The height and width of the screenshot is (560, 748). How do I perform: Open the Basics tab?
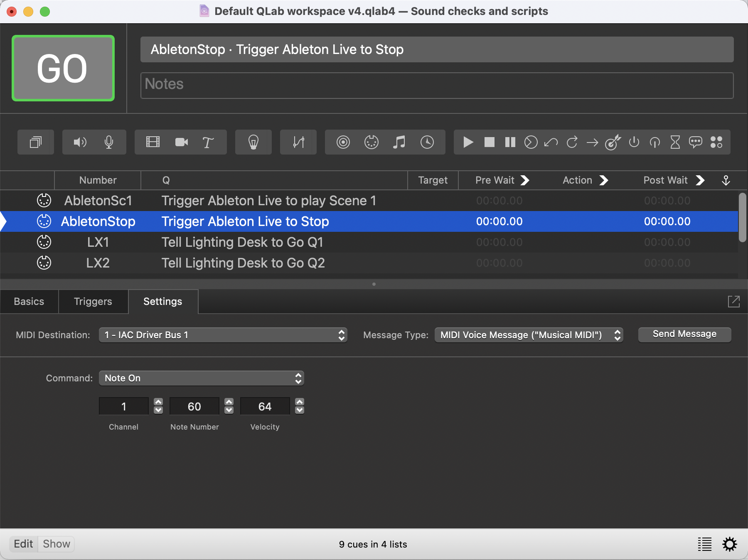(28, 301)
